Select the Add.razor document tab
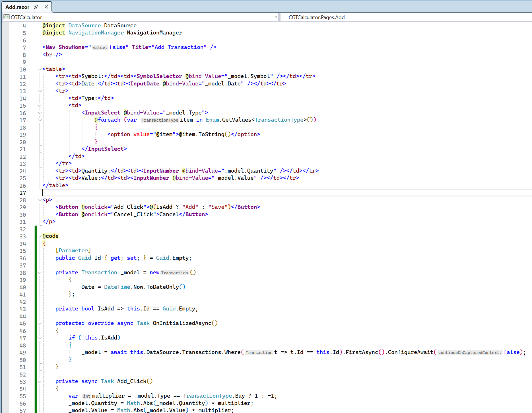The height and width of the screenshot is (413, 532). (x=17, y=7)
